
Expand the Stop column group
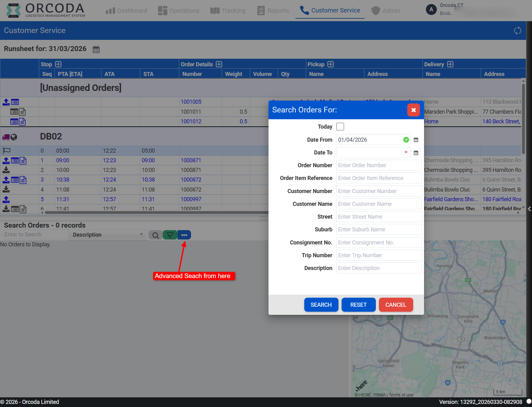(x=58, y=64)
